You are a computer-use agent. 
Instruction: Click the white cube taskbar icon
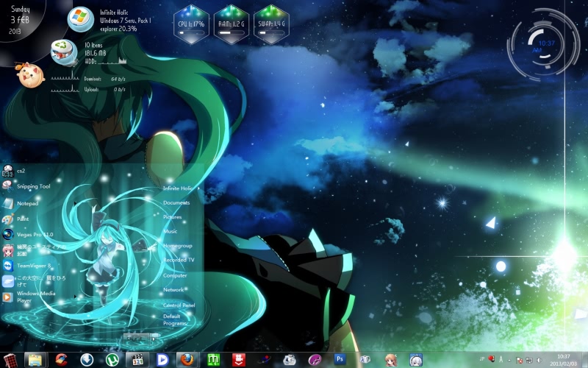(x=365, y=360)
